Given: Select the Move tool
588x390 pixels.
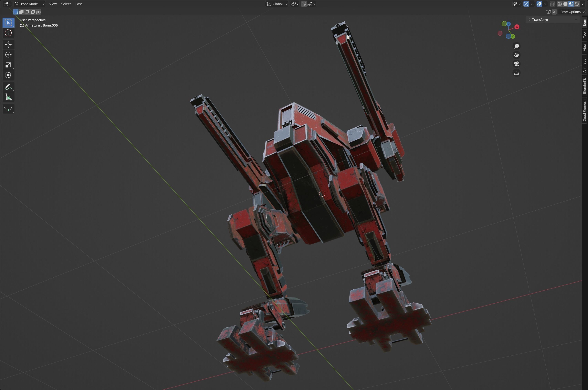Looking at the screenshot, I should click(x=8, y=45).
